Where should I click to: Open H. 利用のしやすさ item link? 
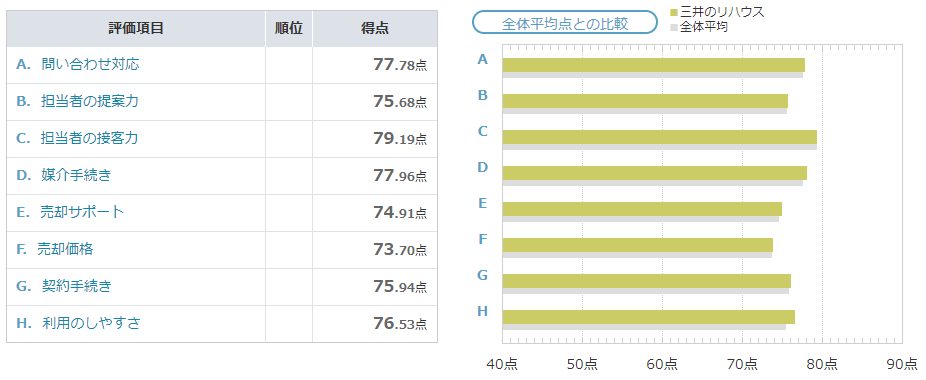tap(78, 323)
